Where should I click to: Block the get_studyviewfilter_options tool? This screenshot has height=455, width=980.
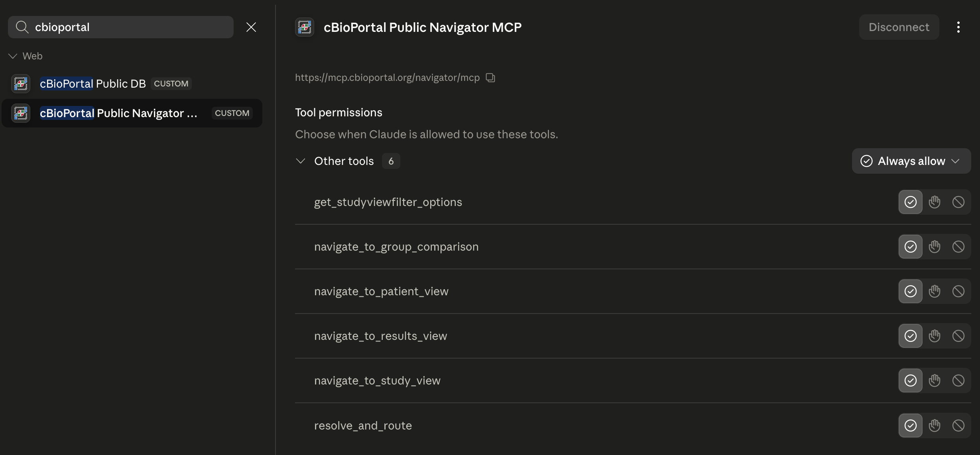[x=958, y=202]
